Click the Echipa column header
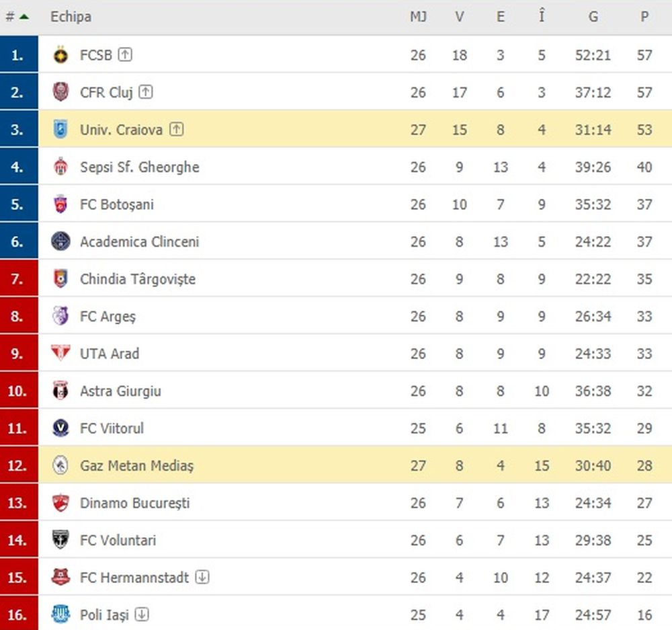Viewport: 672px width, 630px height. [71, 17]
